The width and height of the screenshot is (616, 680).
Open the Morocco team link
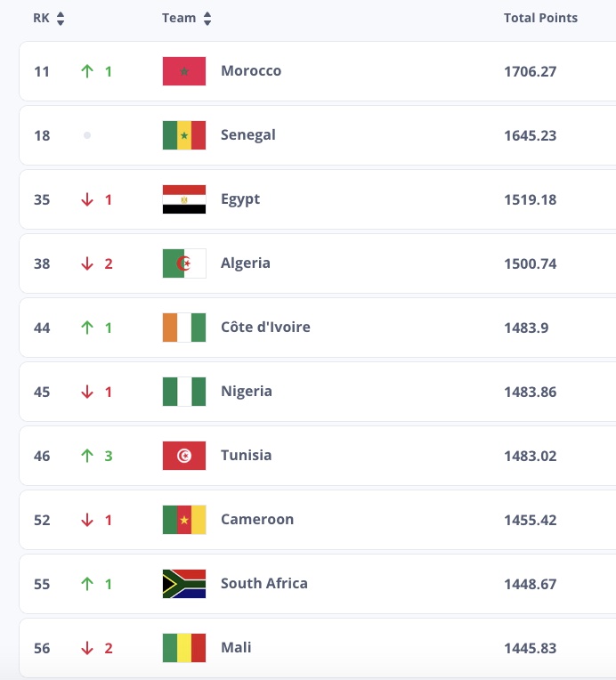point(251,71)
